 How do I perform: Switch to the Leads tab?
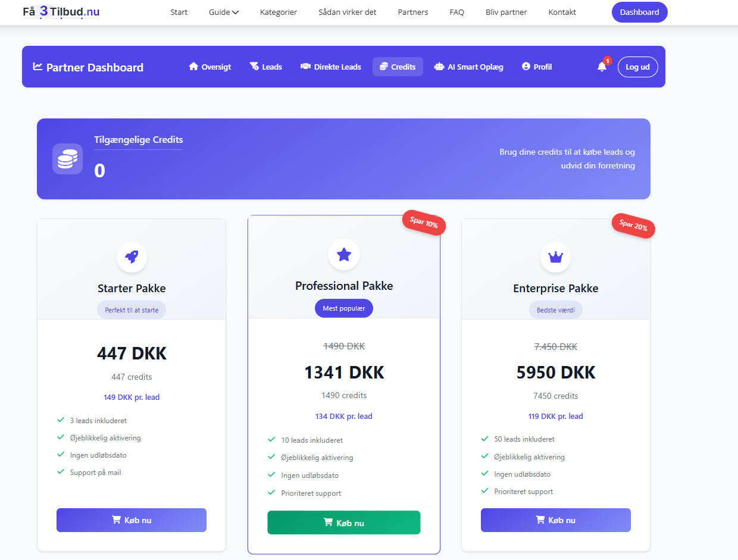[x=265, y=67]
